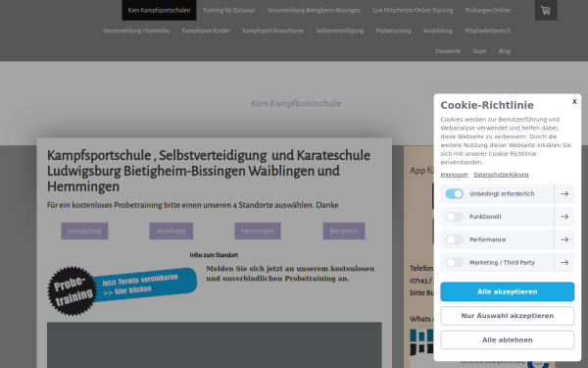Open Prüfungen Online menu item
The width and height of the screenshot is (588, 368).
click(487, 10)
